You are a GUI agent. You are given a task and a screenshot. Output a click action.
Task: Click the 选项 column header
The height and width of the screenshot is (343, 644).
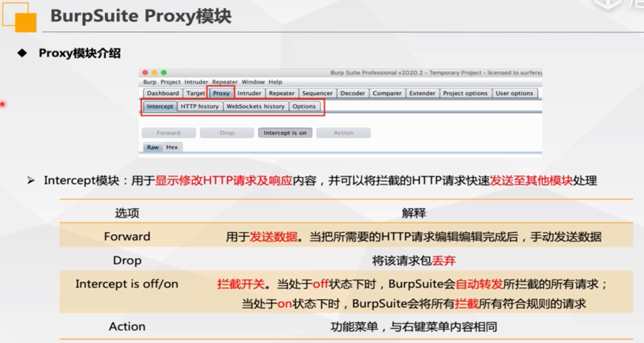point(127,213)
